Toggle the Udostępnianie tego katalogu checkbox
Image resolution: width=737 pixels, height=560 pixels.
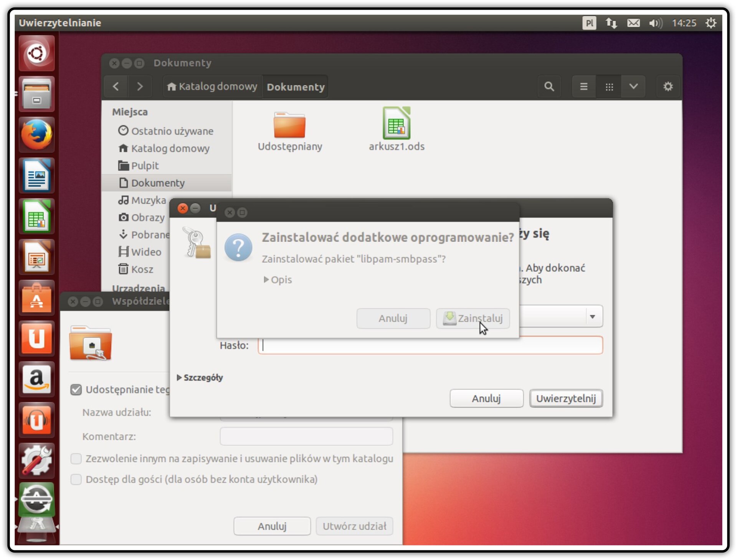pos(76,390)
